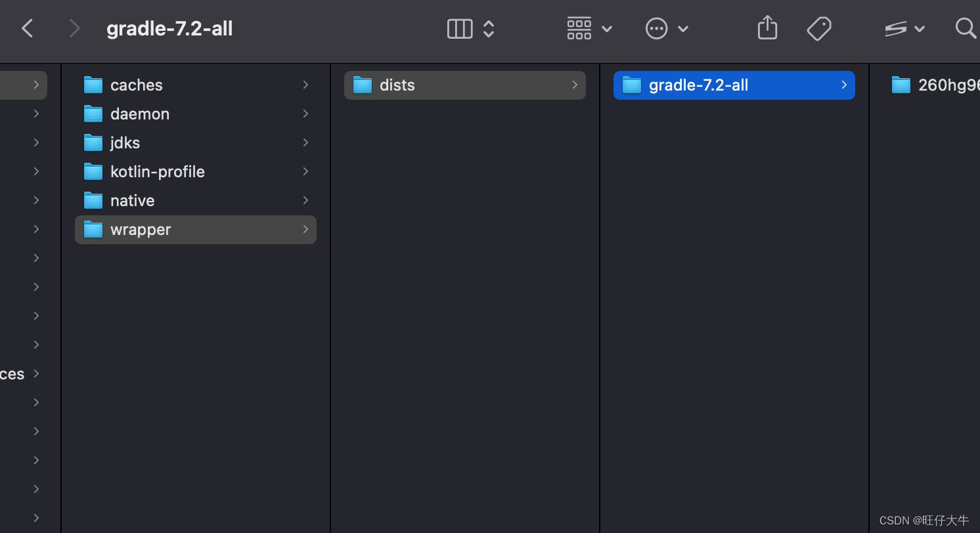Click the caches folder icon
The image size is (980, 533).
pyautogui.click(x=93, y=85)
